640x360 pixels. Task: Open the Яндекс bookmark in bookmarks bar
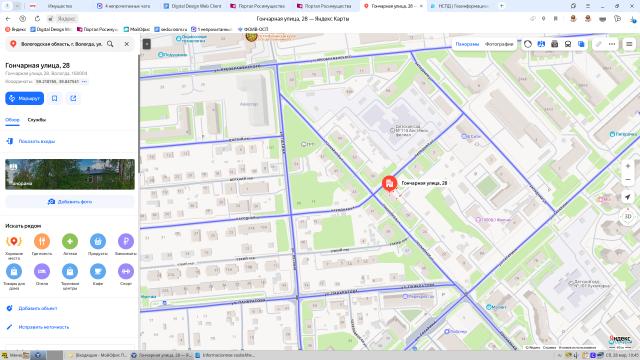click(16, 29)
